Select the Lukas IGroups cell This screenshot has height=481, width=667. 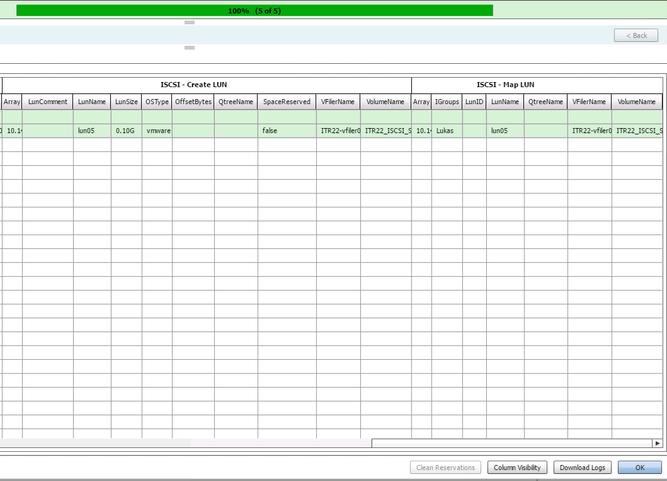(447, 131)
